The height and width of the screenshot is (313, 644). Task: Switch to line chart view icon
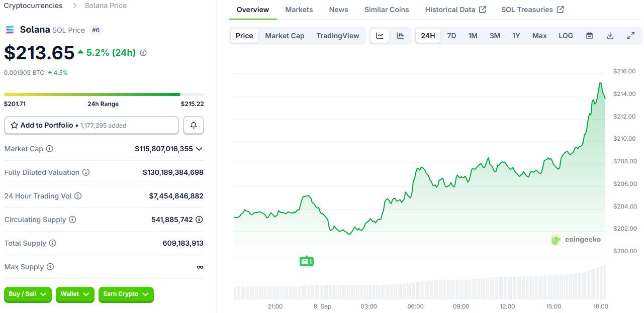coord(380,36)
